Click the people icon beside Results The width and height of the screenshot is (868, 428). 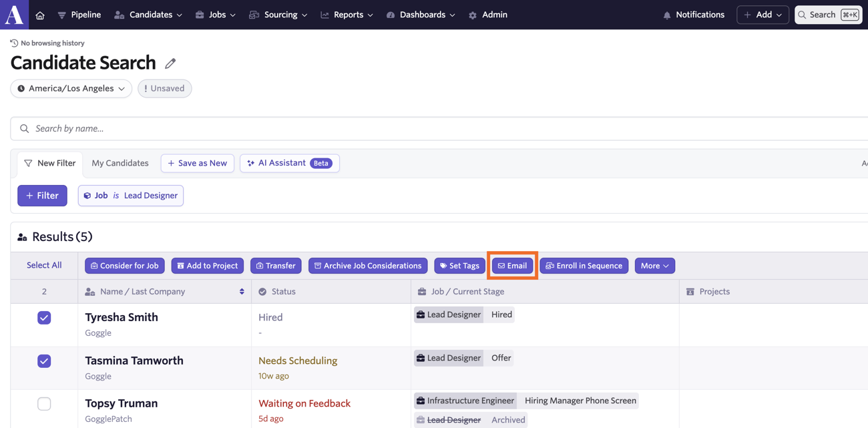pyautogui.click(x=22, y=237)
